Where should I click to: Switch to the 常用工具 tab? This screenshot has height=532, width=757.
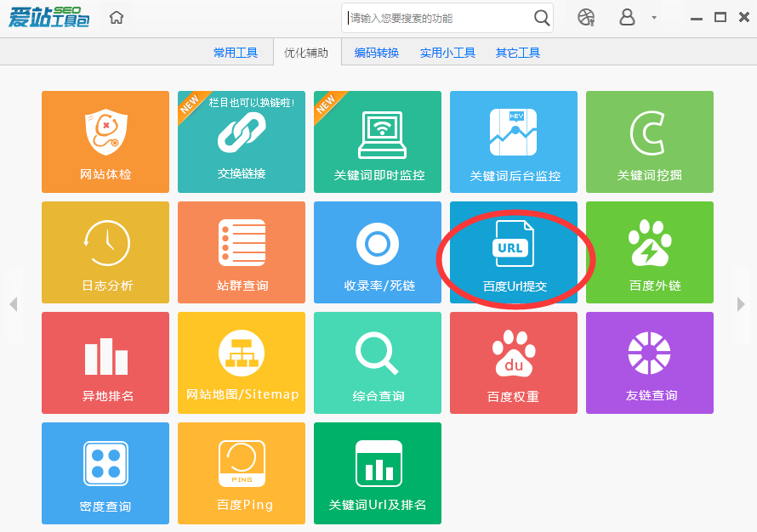click(236, 52)
